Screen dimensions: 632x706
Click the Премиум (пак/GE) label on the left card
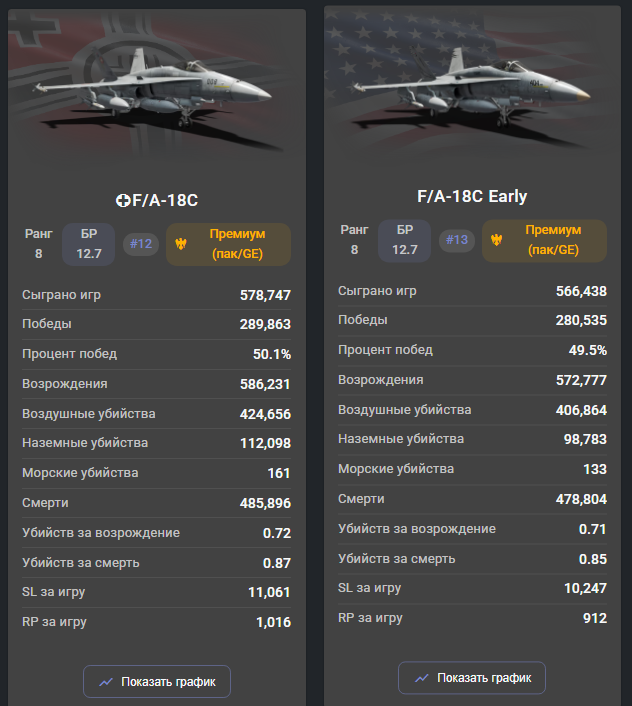(x=237, y=244)
